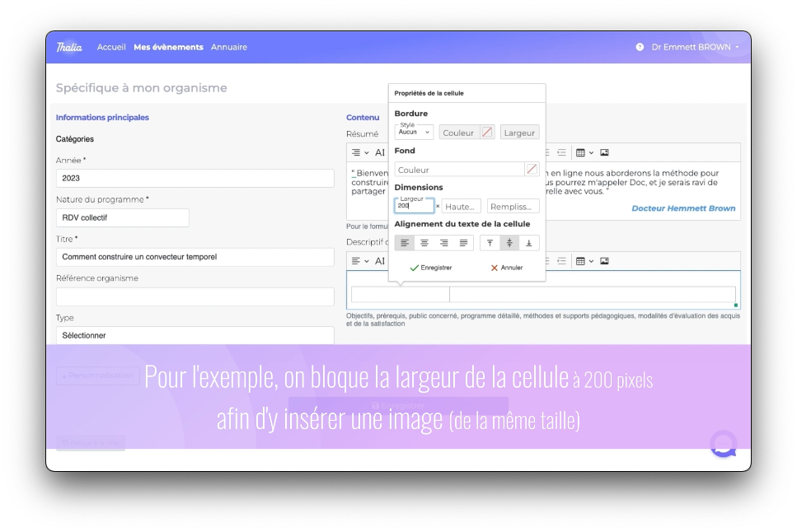
Task: Align cell text to the top
Action: pyautogui.click(x=490, y=243)
